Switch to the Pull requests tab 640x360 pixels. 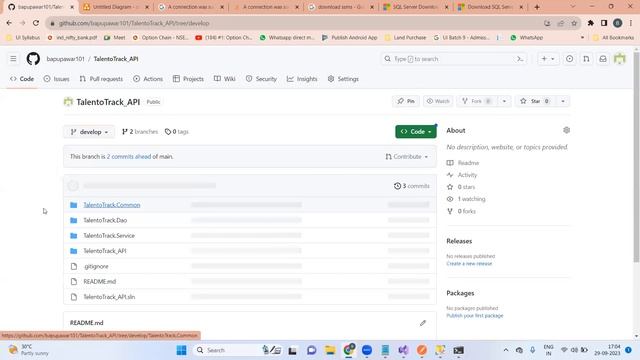click(x=101, y=79)
